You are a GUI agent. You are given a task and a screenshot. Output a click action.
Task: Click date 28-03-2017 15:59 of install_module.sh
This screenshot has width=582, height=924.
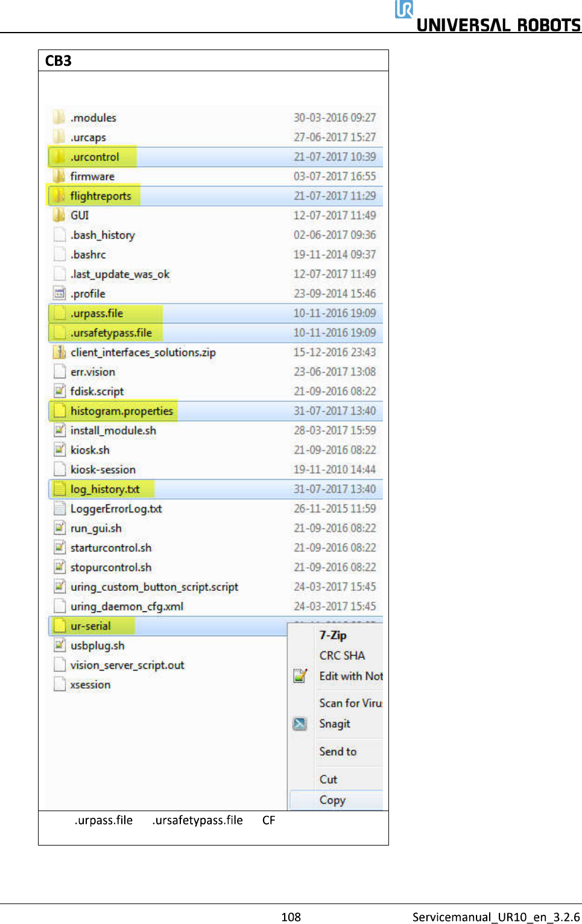(x=335, y=430)
